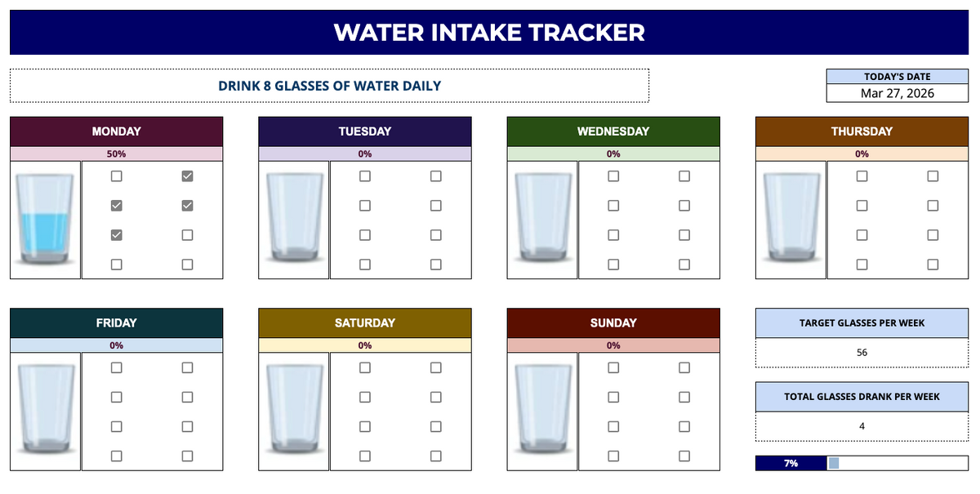Click the Wednesday header cell
The height and width of the screenshot is (494, 980).
tap(613, 131)
